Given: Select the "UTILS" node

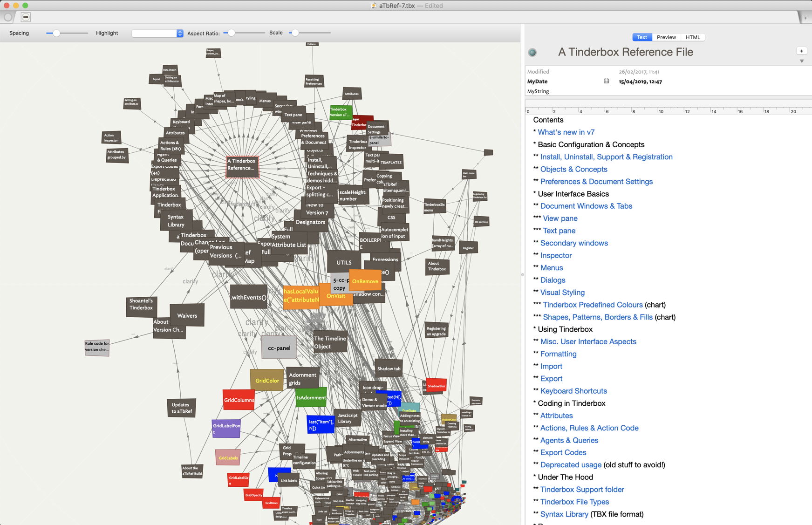Looking at the screenshot, I should click(x=344, y=263).
